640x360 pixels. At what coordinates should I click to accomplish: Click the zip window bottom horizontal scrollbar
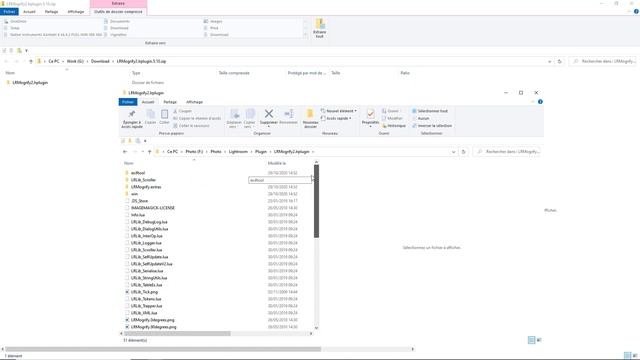click(x=163, y=349)
